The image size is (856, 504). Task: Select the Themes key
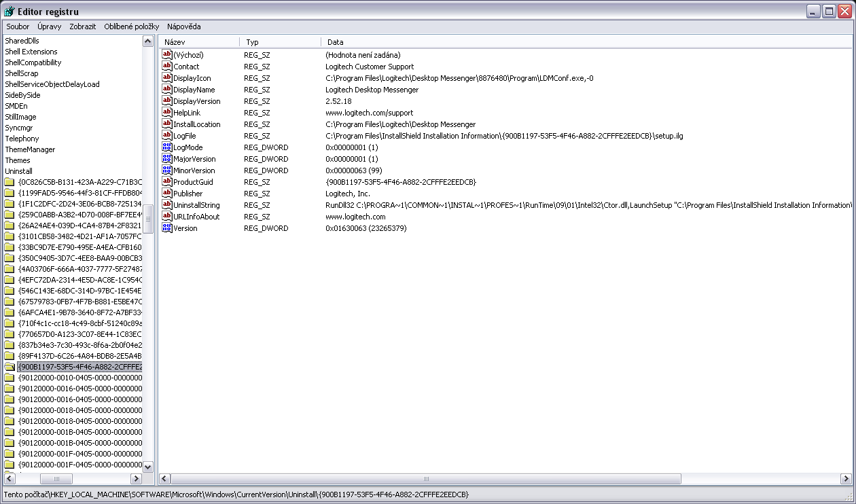click(18, 160)
